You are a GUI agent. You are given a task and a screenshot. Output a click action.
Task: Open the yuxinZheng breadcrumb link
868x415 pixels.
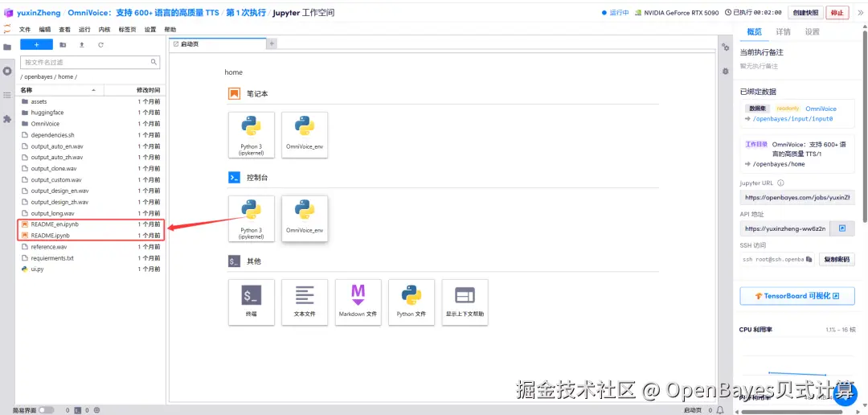(x=39, y=13)
